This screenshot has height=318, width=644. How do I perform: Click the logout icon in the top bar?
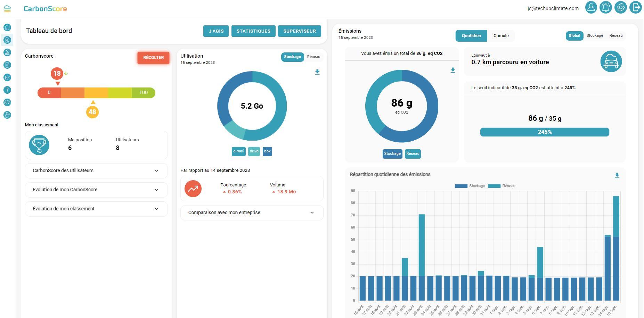636,7
